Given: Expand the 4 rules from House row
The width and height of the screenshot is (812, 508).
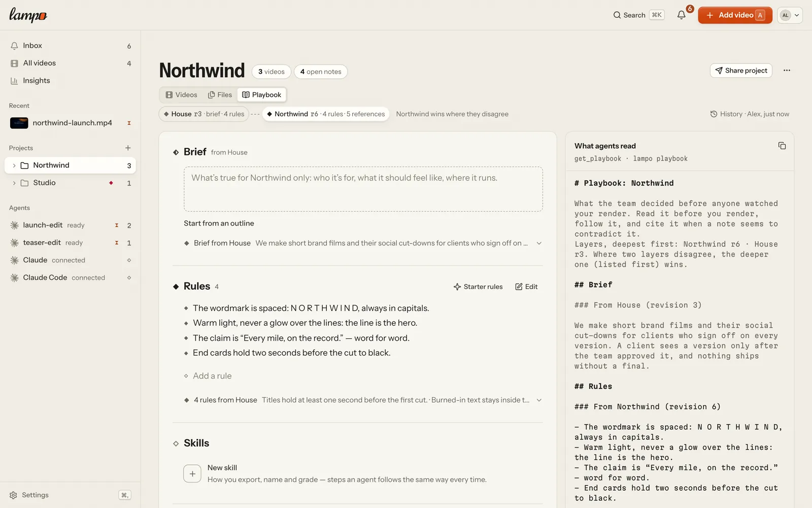Looking at the screenshot, I should click(363, 400).
